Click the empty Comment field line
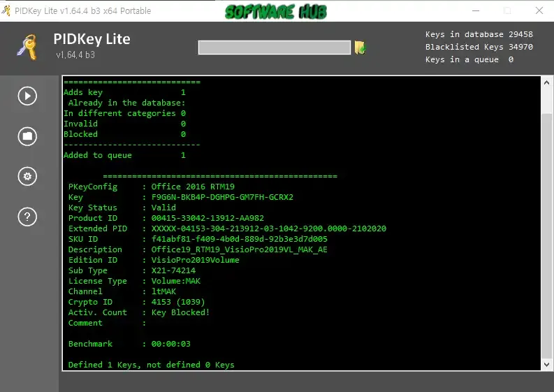 point(107,323)
